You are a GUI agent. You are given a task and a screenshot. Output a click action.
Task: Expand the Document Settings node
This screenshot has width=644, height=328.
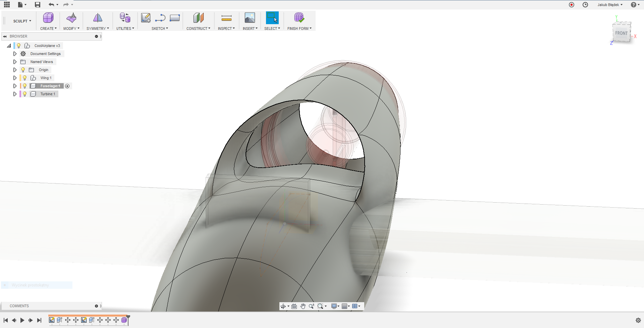(x=15, y=54)
